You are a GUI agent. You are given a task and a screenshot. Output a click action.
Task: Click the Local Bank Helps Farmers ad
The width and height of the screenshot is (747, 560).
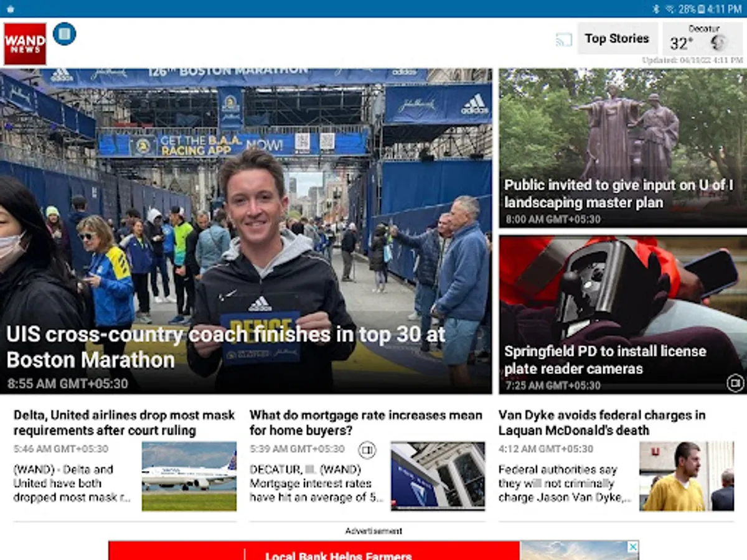374,551
